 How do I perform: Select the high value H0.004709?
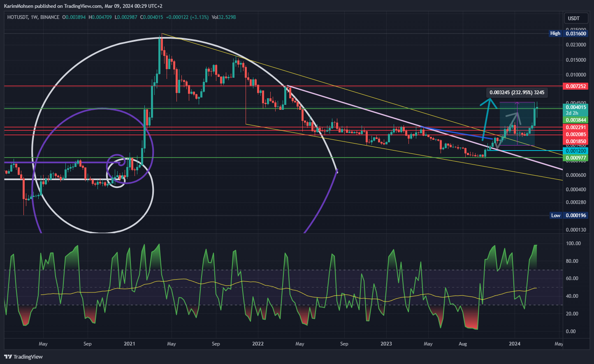pyautogui.click(x=100, y=17)
